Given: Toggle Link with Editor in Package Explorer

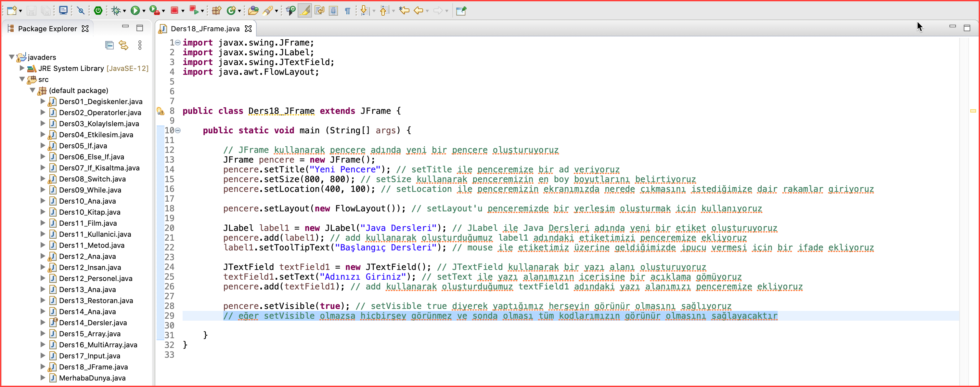Looking at the screenshot, I should 124,45.
